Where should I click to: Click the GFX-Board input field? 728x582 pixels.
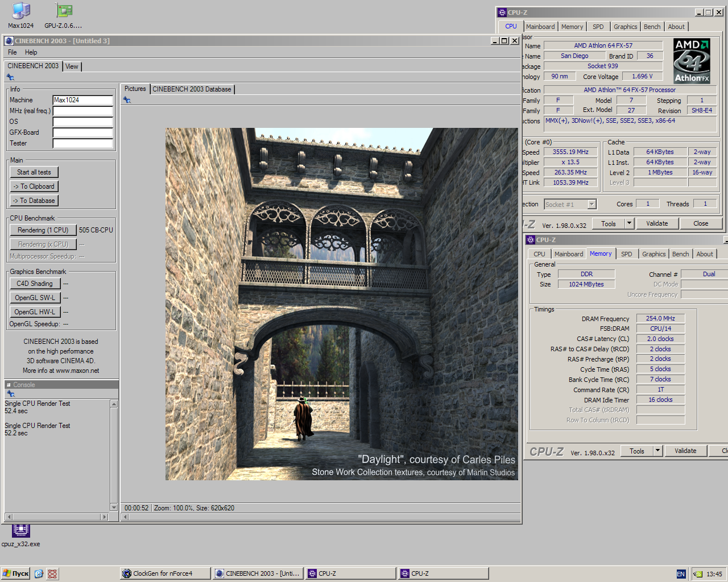click(83, 132)
